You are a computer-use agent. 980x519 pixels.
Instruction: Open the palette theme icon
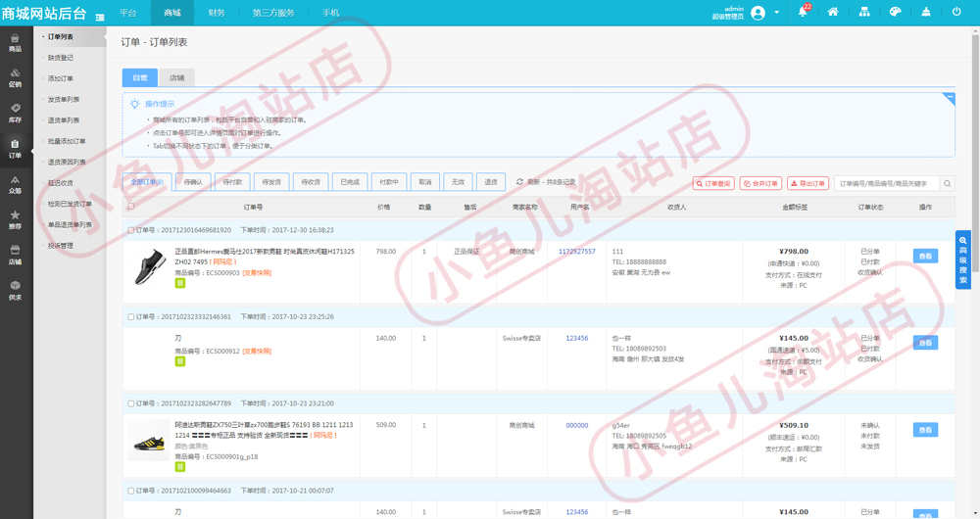[895, 12]
